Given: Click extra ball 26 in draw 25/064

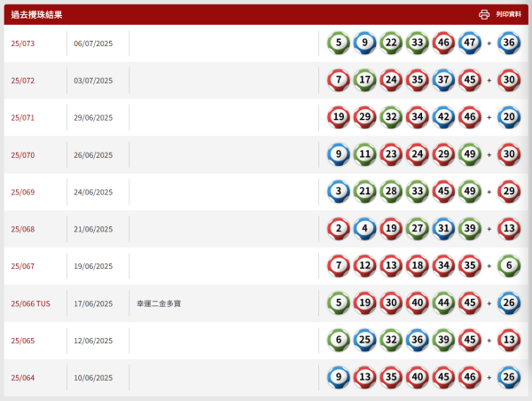Looking at the screenshot, I should tap(509, 377).
